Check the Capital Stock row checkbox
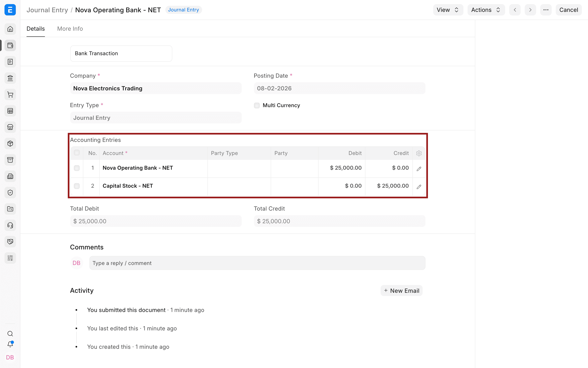This screenshot has width=588, height=368. (77, 186)
